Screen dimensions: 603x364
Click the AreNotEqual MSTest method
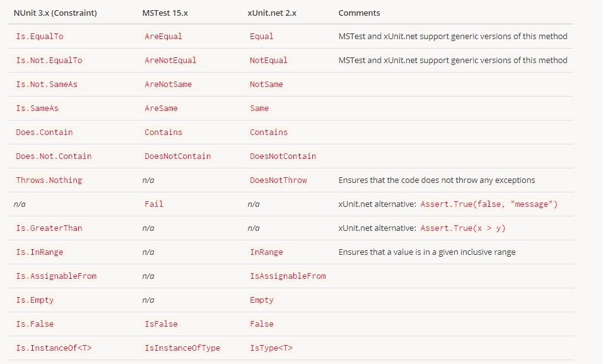tap(170, 61)
